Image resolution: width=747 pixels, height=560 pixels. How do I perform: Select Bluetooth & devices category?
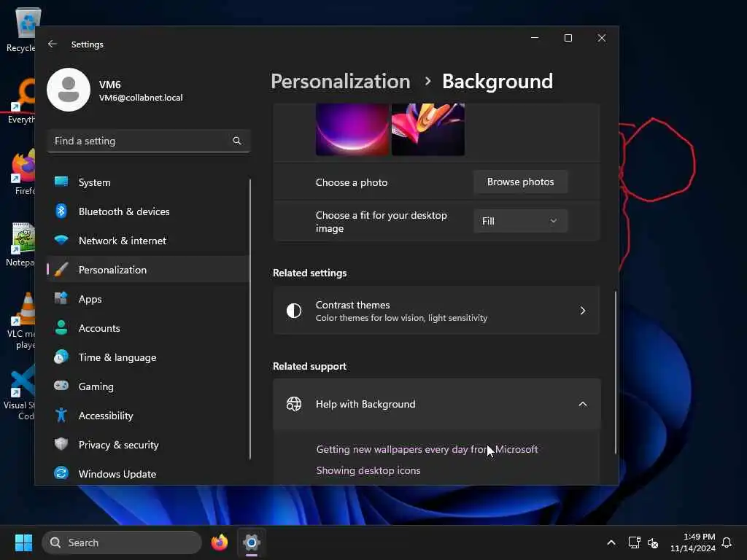click(x=148, y=211)
